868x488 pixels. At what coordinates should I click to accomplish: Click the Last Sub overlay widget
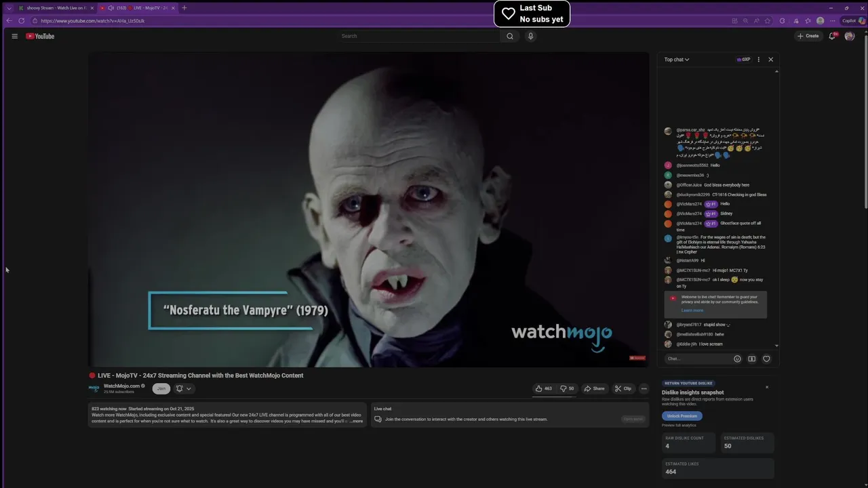pos(532,14)
